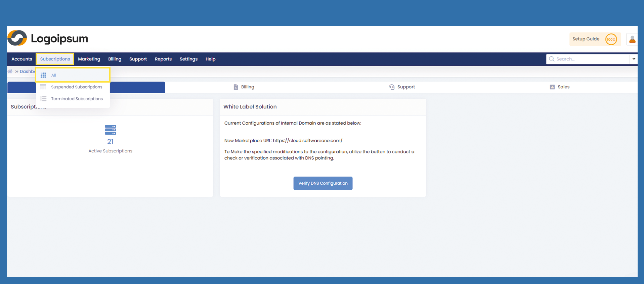Click the Billing tab invoice icon

[236, 87]
